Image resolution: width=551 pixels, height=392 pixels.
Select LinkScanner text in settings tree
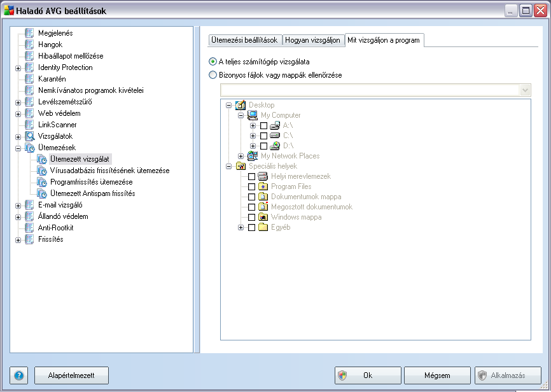coord(57,125)
